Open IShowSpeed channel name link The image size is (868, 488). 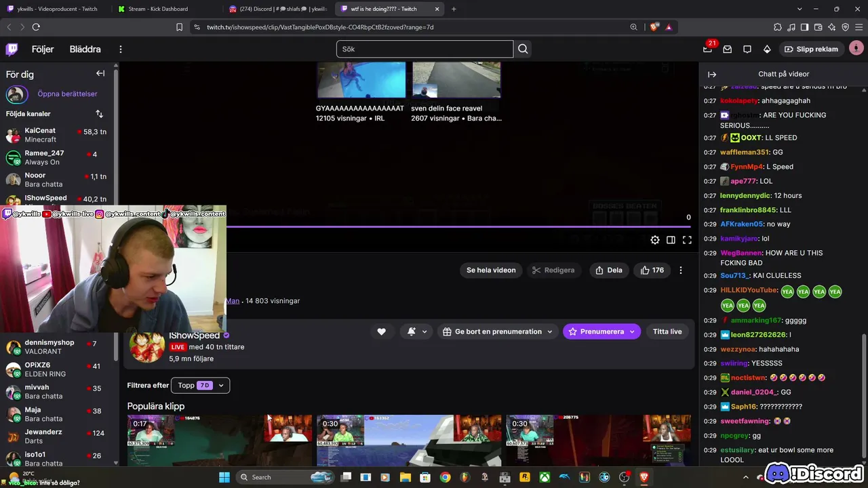pos(194,335)
